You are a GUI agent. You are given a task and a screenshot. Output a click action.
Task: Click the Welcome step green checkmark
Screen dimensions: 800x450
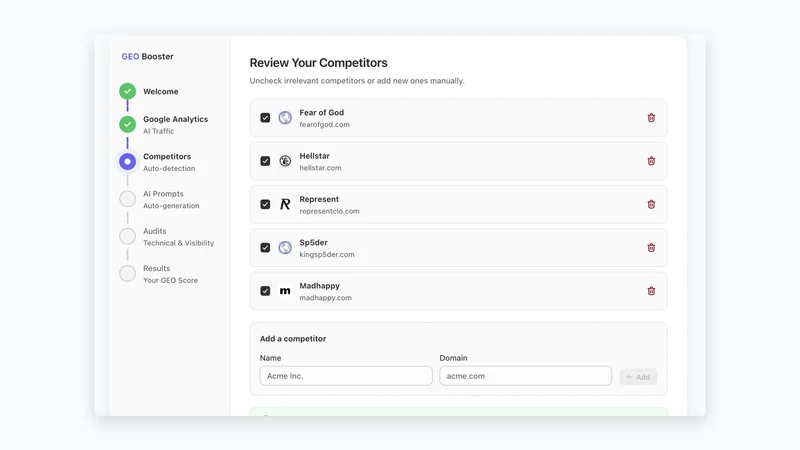pyautogui.click(x=128, y=91)
